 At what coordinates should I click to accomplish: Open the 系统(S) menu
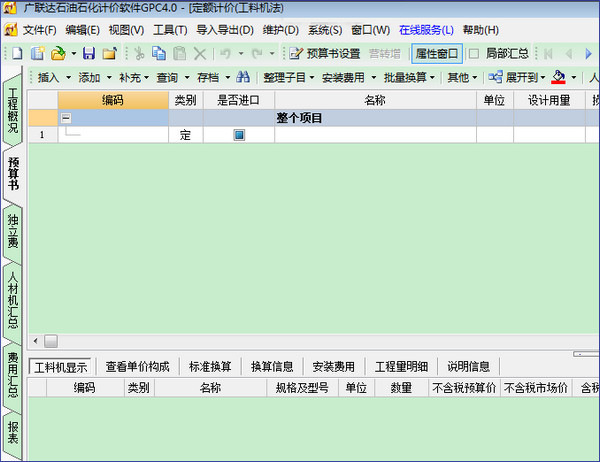325,30
